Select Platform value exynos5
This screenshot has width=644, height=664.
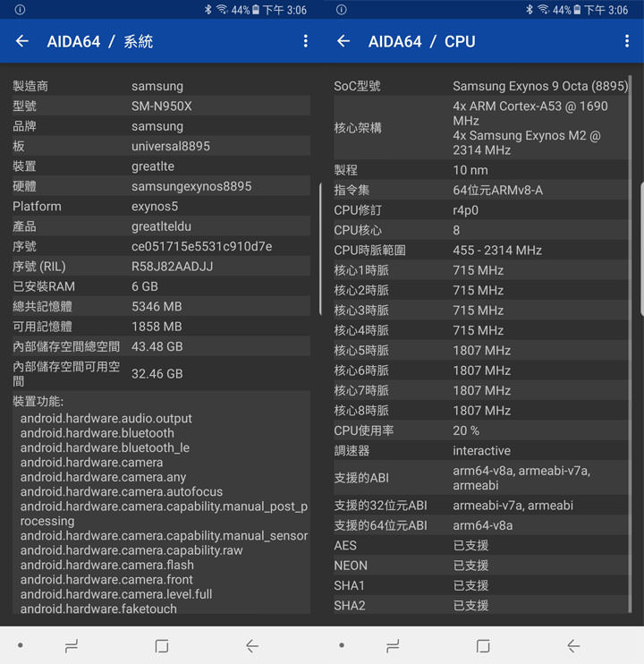click(x=155, y=206)
